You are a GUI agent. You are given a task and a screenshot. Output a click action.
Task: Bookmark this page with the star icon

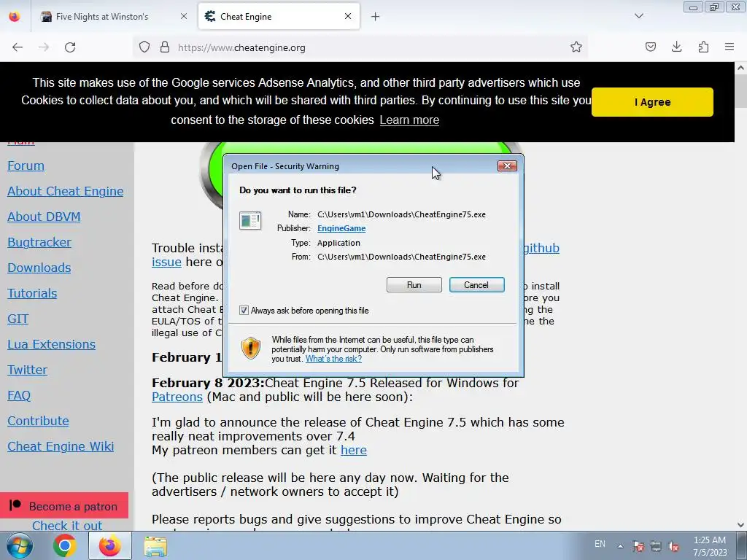click(x=576, y=47)
